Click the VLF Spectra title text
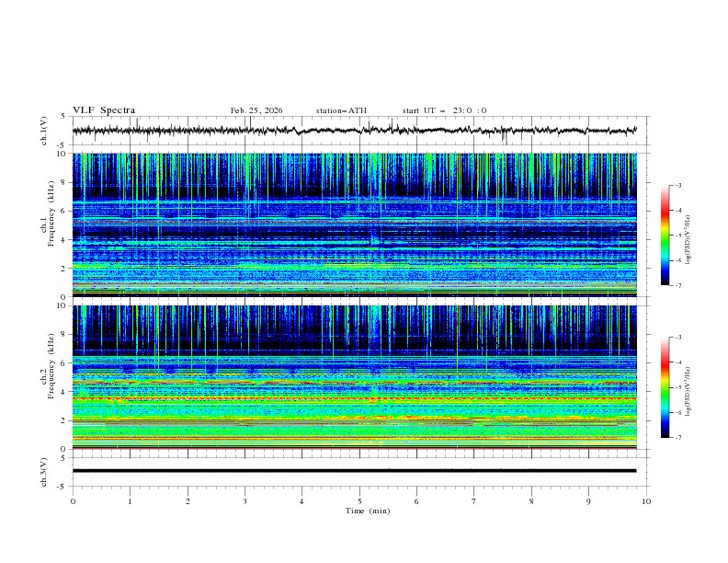 click(x=104, y=110)
